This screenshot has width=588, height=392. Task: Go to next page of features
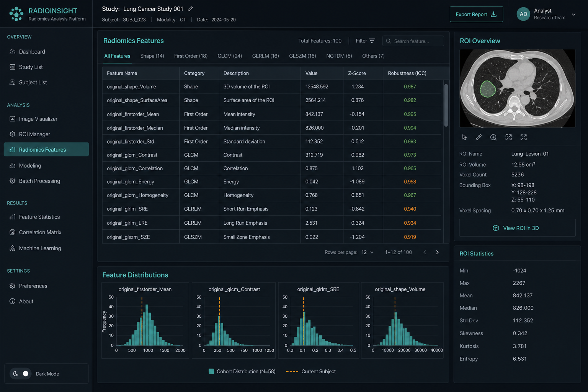click(437, 252)
